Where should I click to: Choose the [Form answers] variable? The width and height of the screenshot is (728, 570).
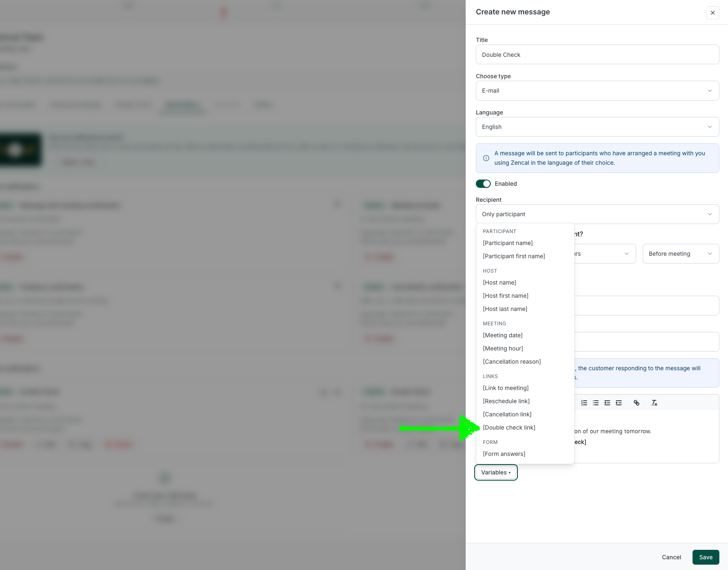point(504,453)
